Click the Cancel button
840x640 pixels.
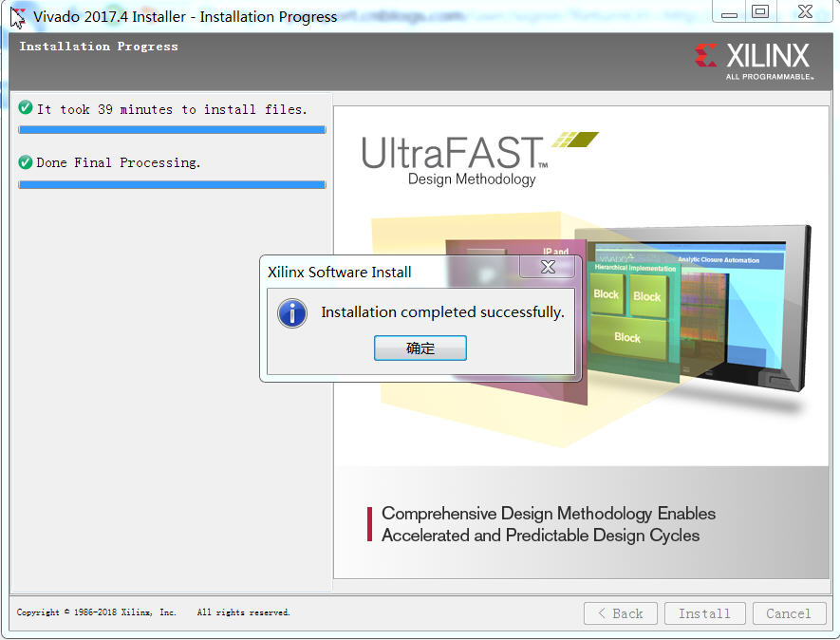789,613
